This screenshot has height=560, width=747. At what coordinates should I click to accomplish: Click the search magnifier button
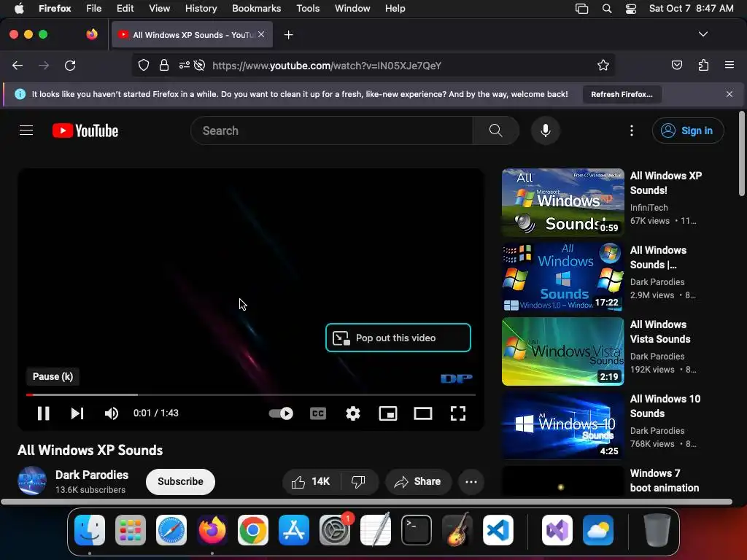tap(495, 131)
